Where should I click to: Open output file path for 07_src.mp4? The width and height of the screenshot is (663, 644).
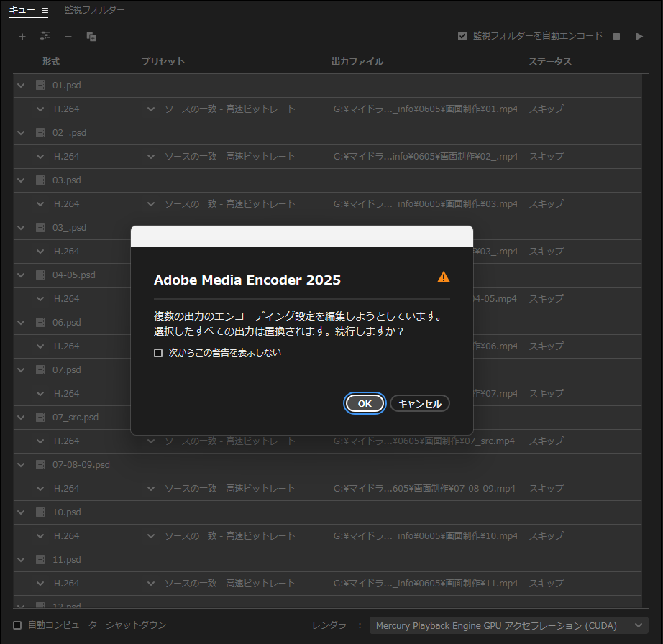click(424, 441)
